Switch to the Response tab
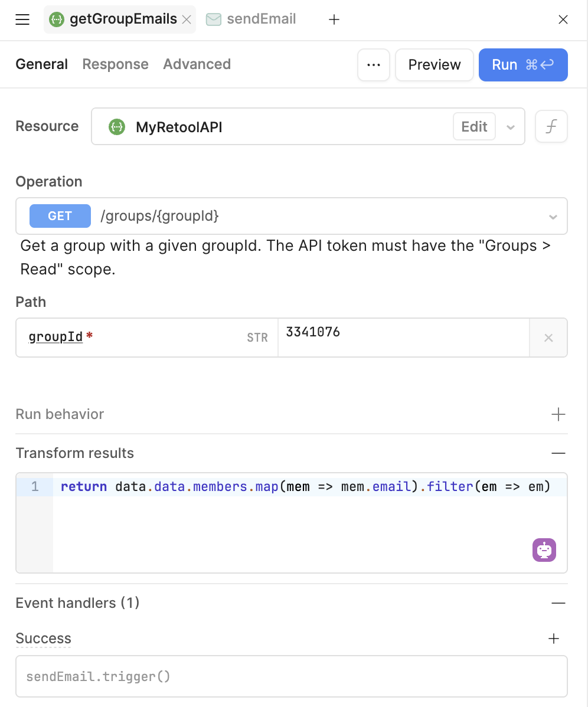Viewport: 588px width, 707px height. [115, 64]
